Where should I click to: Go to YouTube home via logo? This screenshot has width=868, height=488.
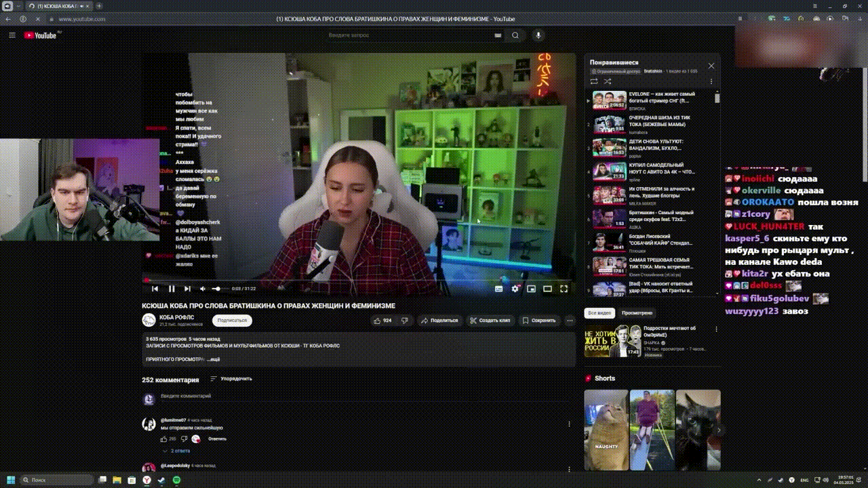point(41,35)
